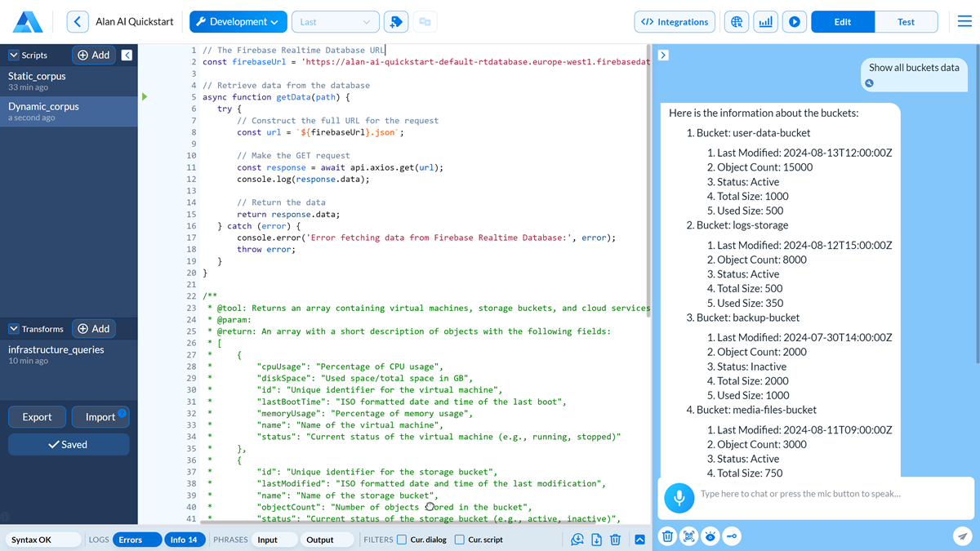The height and width of the screenshot is (551, 980).
Task: Switch to the Test tab
Action: point(906,22)
